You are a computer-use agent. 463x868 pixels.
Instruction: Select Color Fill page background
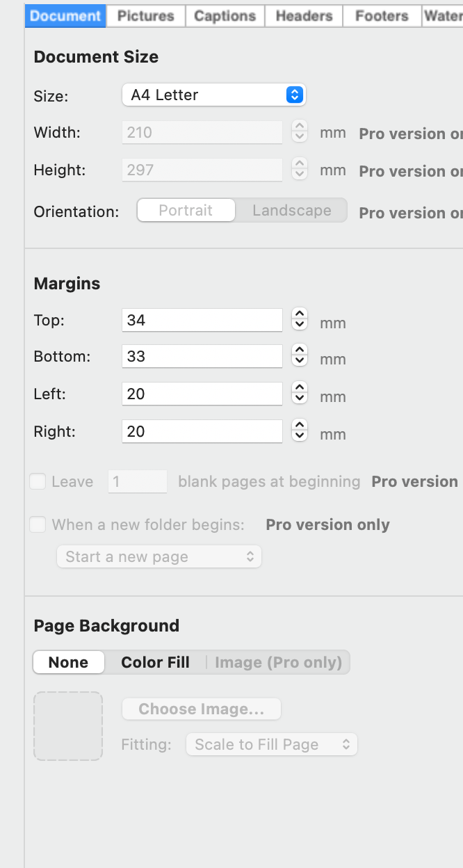point(155,662)
